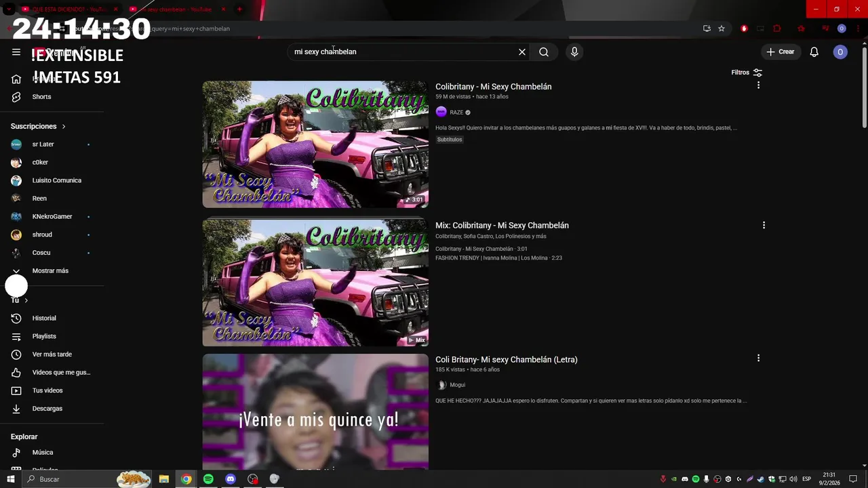This screenshot has height=488, width=868.
Task: Open the browser tab search dropdown
Action: coord(8,9)
